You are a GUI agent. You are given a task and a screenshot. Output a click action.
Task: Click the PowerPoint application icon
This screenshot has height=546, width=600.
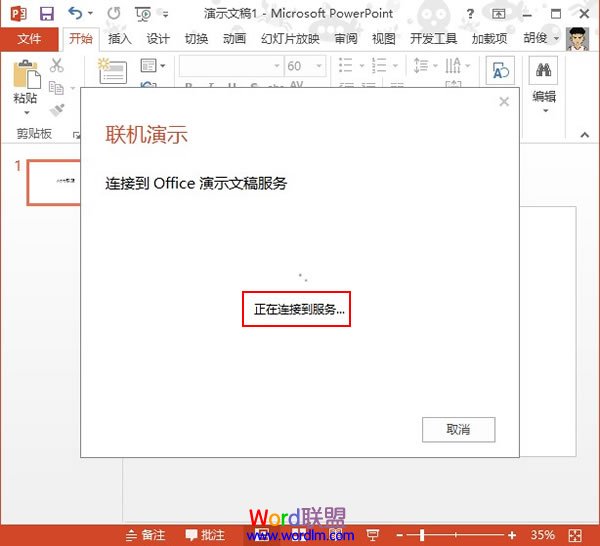(x=18, y=14)
